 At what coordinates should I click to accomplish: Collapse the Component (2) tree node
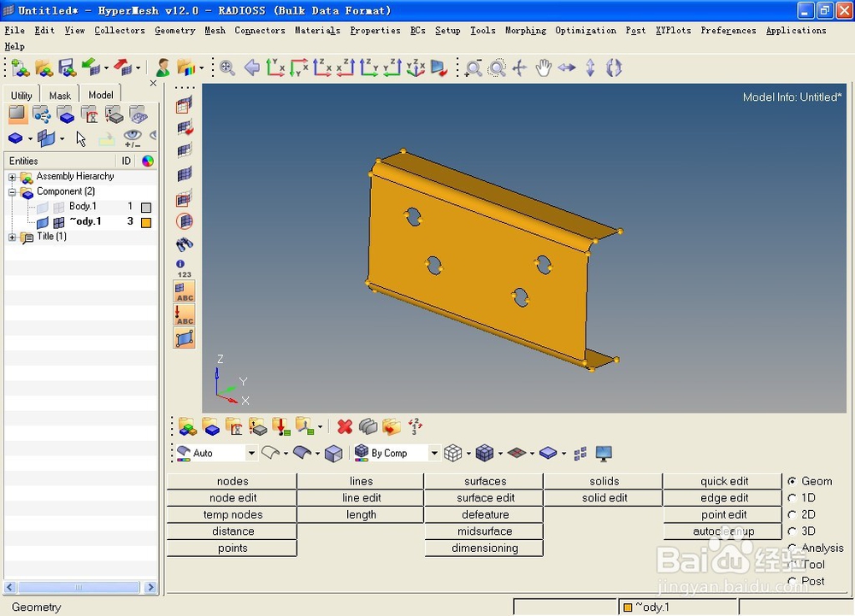click(x=12, y=192)
